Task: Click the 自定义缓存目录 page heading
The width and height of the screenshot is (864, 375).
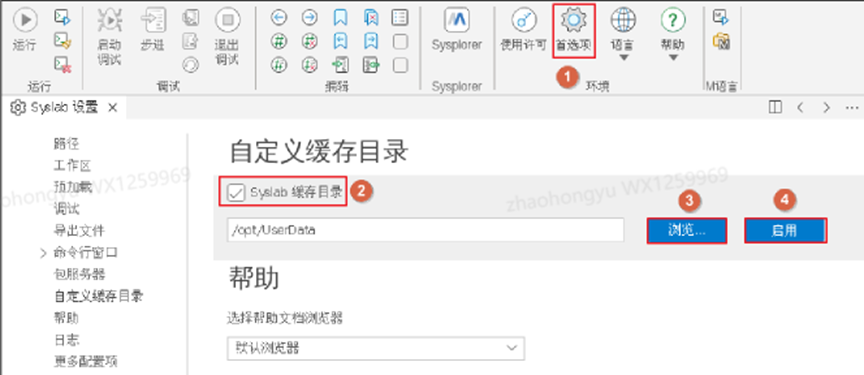Action: [x=318, y=151]
